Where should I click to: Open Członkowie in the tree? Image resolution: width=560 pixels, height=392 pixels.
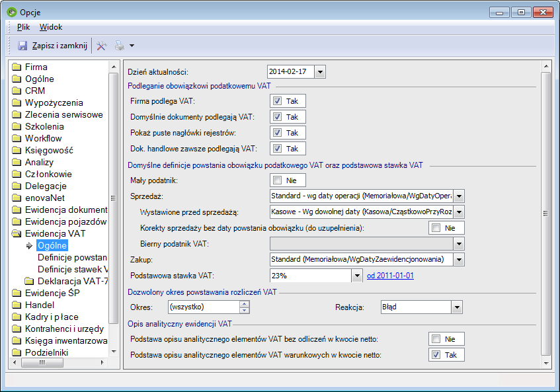(x=48, y=175)
